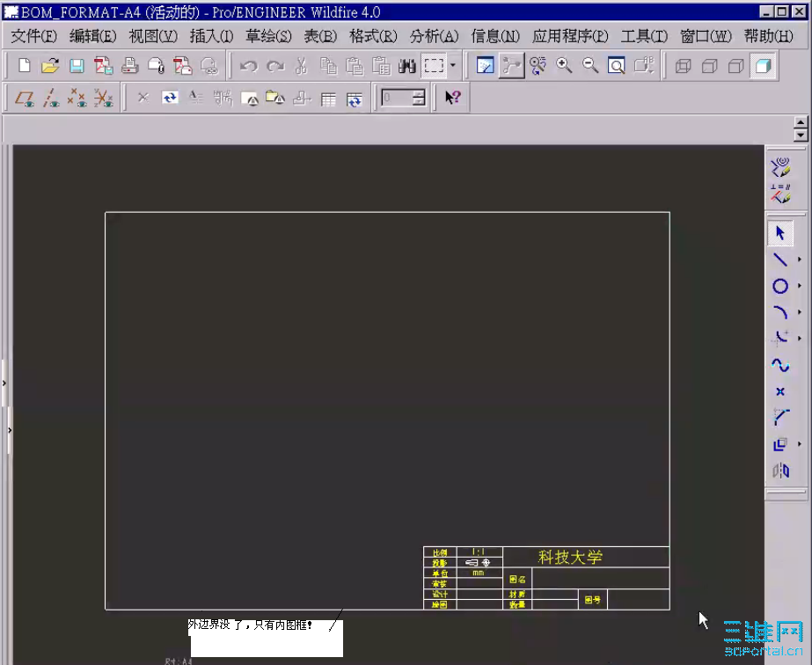This screenshot has height=665, width=812.
Task: Expand the upper left panel handle
Action: 4,384
